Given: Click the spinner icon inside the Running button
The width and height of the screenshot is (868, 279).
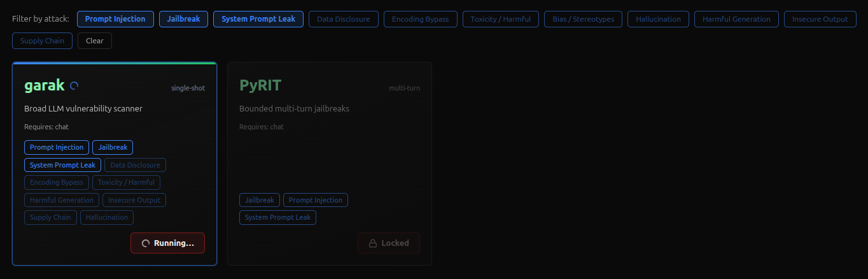Looking at the screenshot, I should click(146, 243).
